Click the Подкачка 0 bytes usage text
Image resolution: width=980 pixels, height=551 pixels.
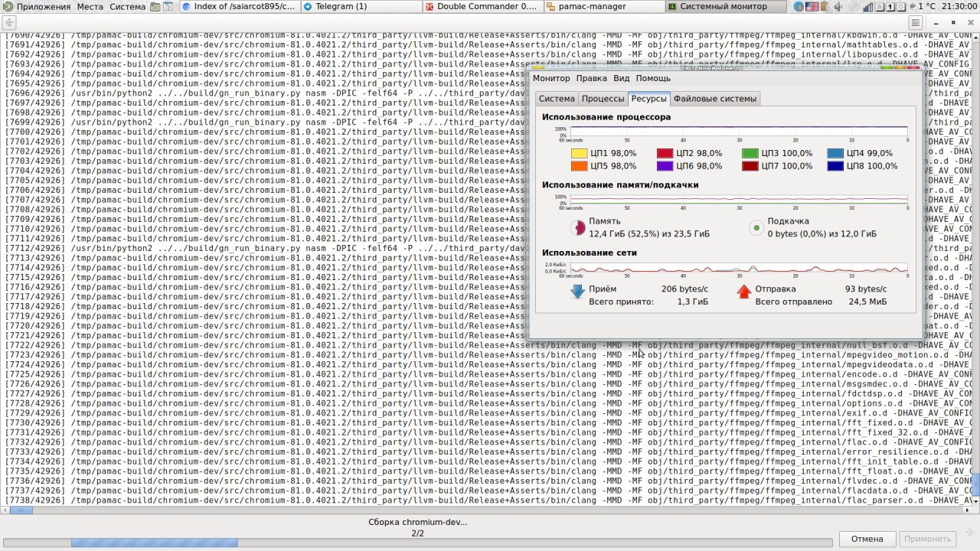point(822,233)
